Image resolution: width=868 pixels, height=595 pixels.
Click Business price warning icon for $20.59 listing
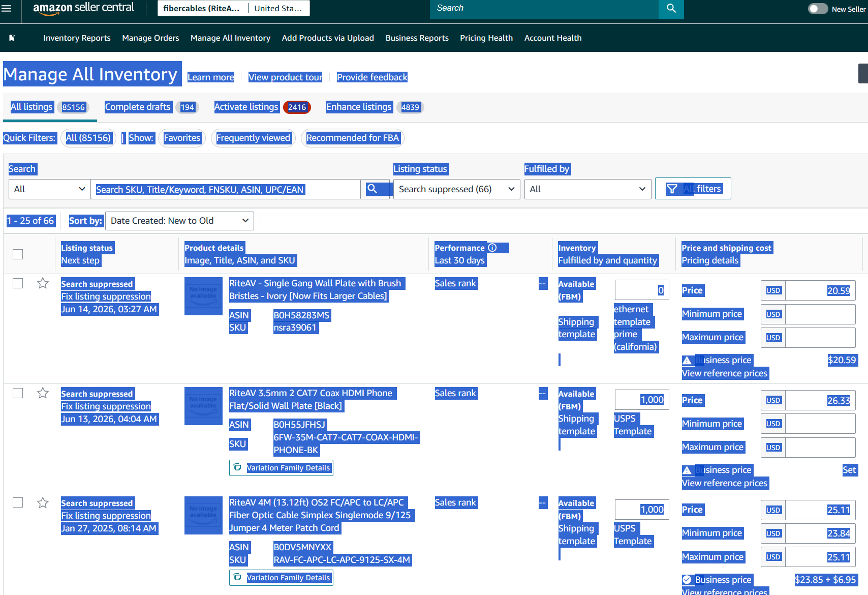687,361
